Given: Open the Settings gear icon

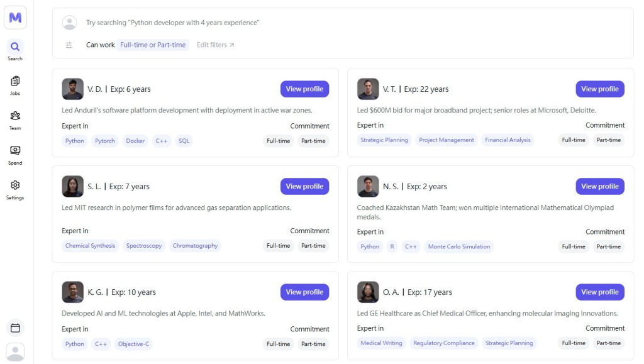Looking at the screenshot, I should (x=15, y=186).
